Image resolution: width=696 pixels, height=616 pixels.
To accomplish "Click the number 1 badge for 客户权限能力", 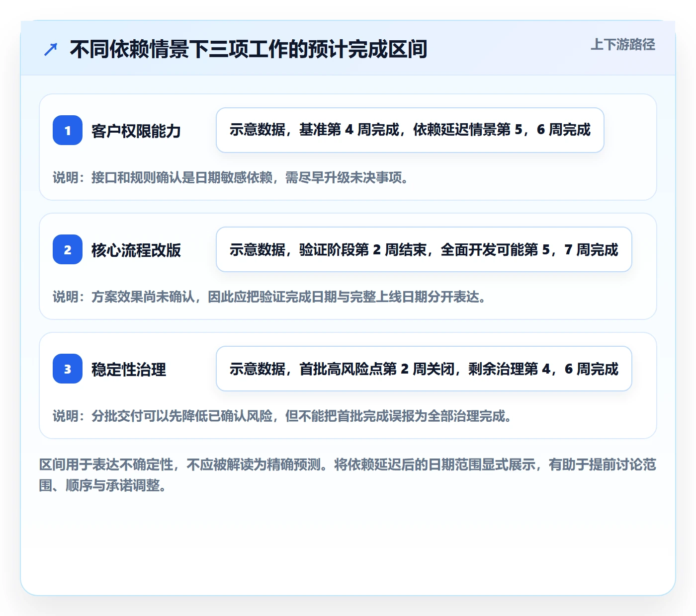I will (68, 130).
